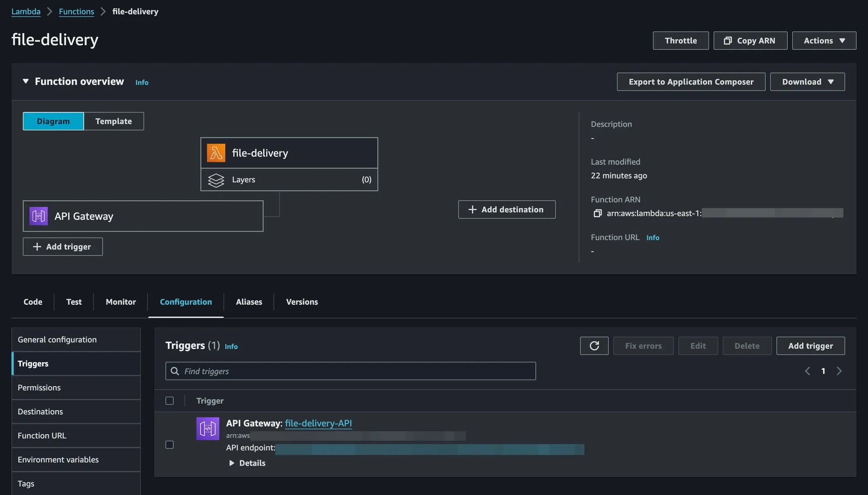Click the Layers stack icon
868x495 pixels.
click(216, 180)
